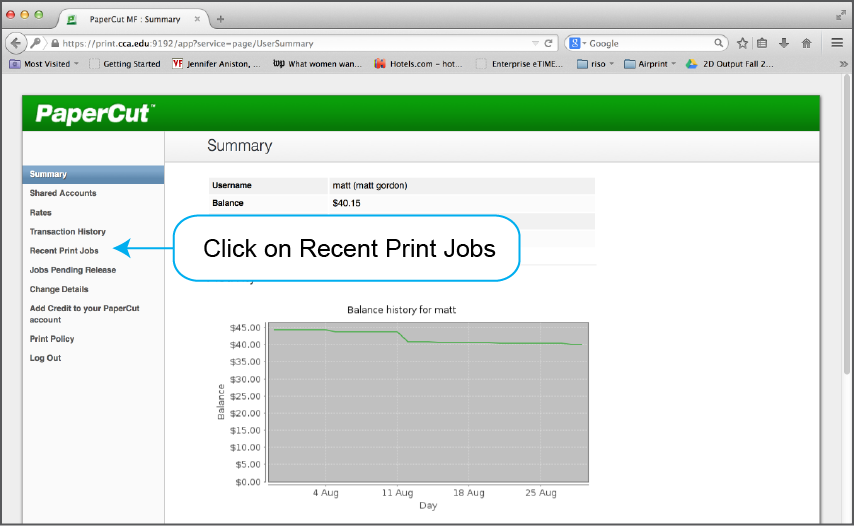This screenshot has width=854, height=526.
Task: Open Jobs Pending Release
Action: point(72,270)
